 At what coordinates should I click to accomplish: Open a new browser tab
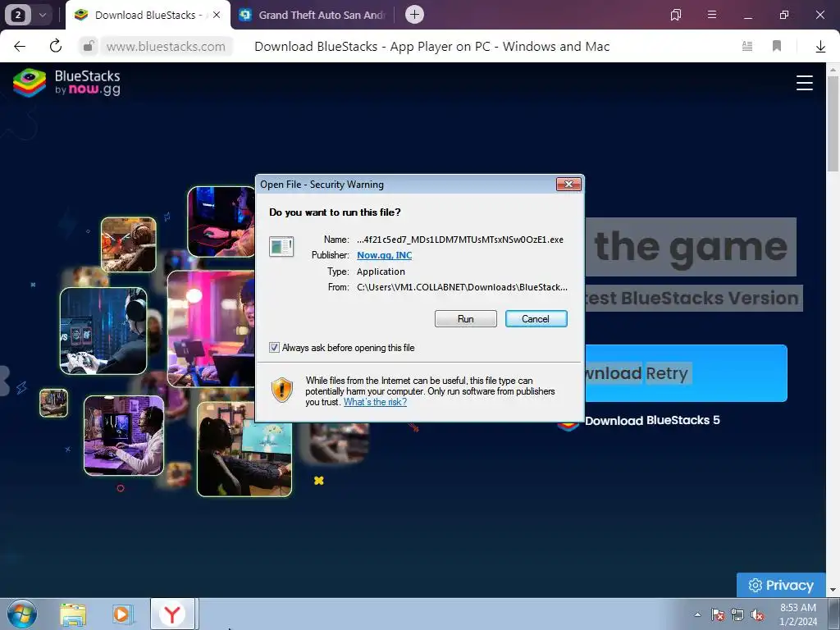click(x=414, y=15)
